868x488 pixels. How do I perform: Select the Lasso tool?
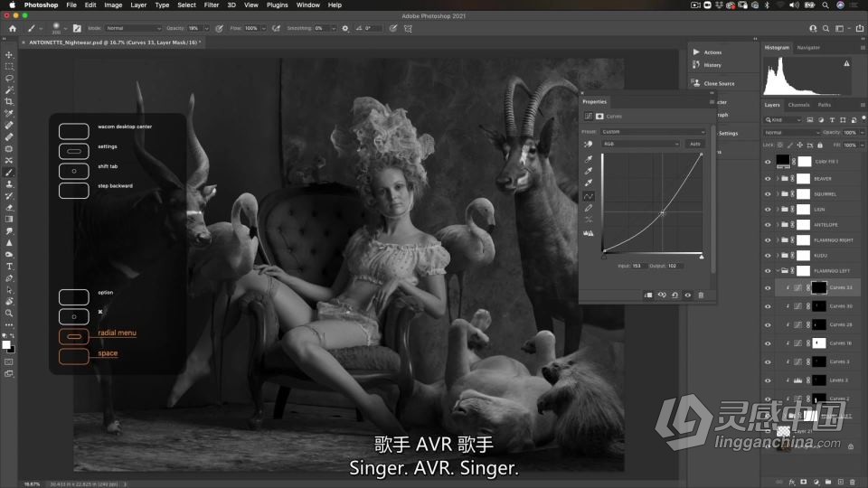click(x=9, y=78)
